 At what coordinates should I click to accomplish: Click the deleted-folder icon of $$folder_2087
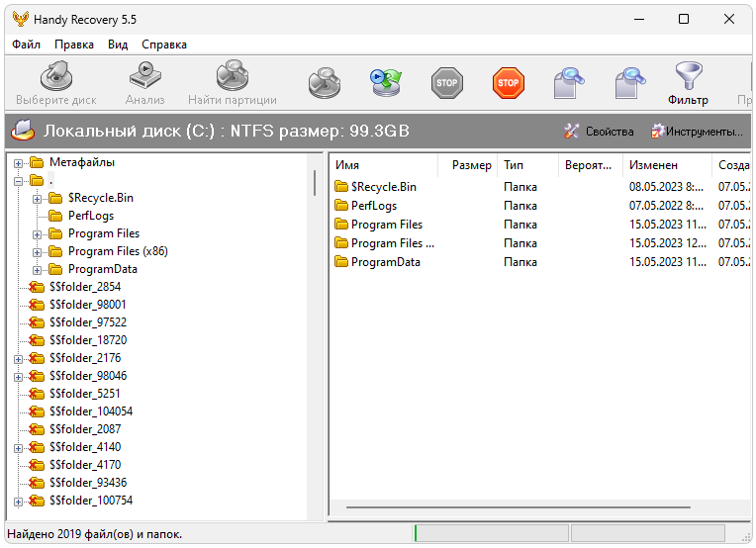37,429
